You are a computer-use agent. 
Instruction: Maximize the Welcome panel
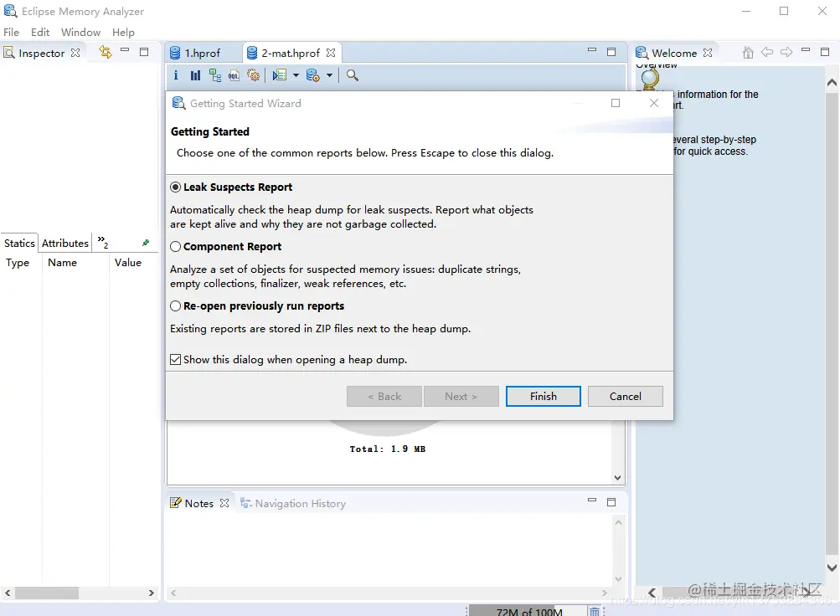pos(825,52)
